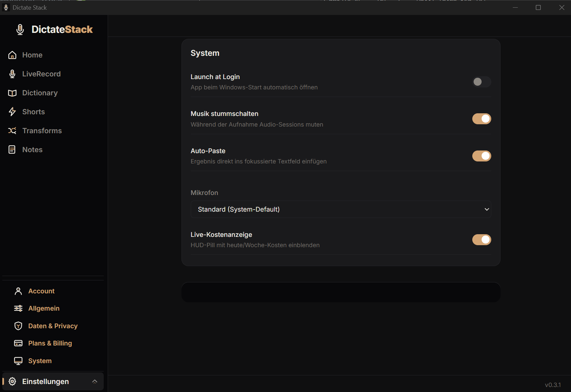Toggle the Live-Kostenanzeige switch

pyautogui.click(x=482, y=240)
